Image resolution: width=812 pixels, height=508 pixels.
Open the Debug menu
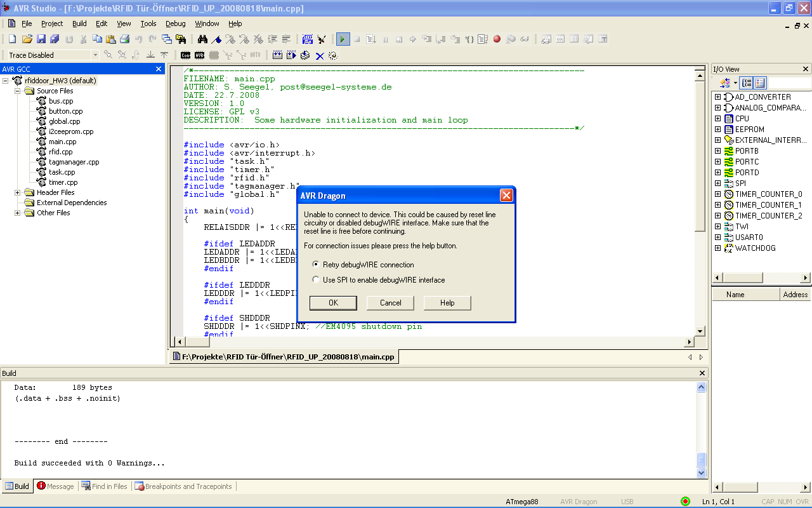176,23
